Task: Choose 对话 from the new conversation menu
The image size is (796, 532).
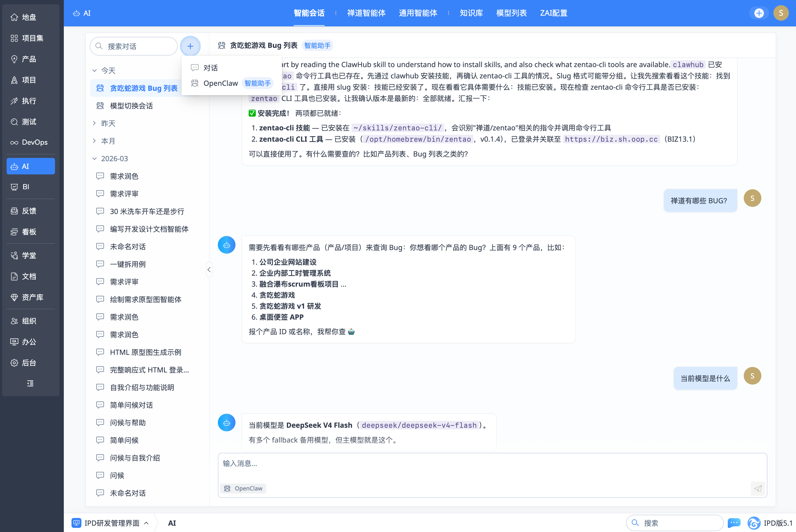Action: 232,68
